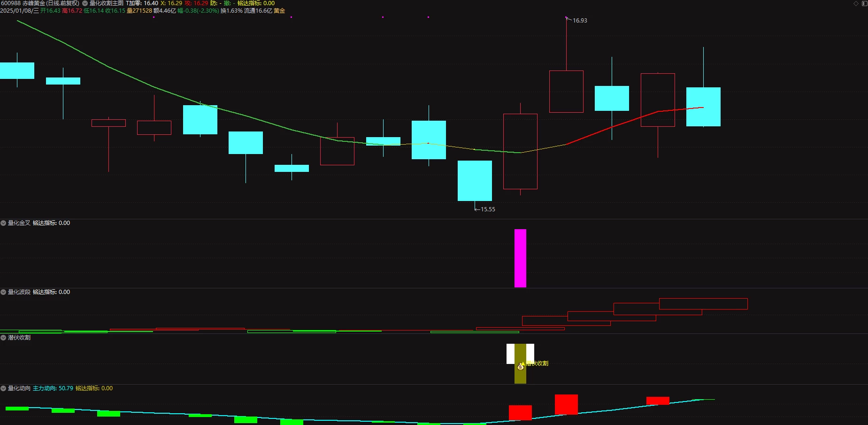Click the 16.93 high price marker
This screenshot has height=425, width=868.
point(580,21)
